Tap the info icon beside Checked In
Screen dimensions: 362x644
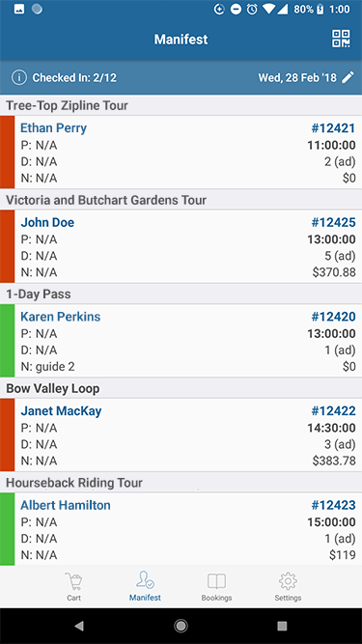(19, 77)
